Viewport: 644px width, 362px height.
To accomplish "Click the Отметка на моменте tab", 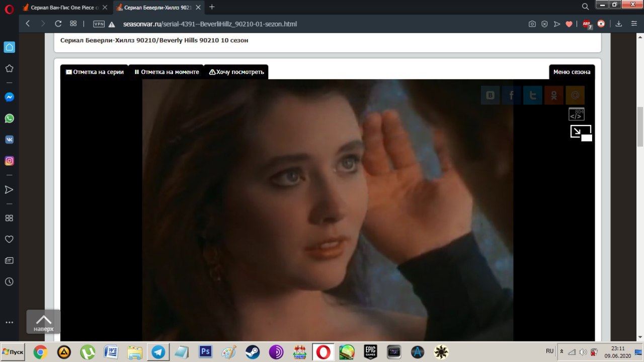I will coord(167,72).
